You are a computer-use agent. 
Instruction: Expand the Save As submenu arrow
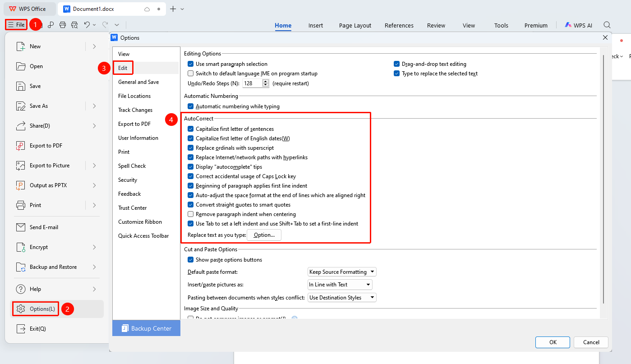94,106
